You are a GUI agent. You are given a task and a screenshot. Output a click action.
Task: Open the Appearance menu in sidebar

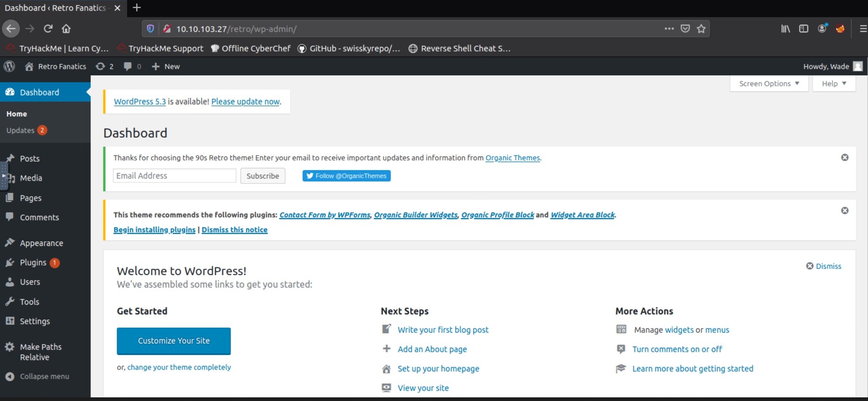(41, 243)
